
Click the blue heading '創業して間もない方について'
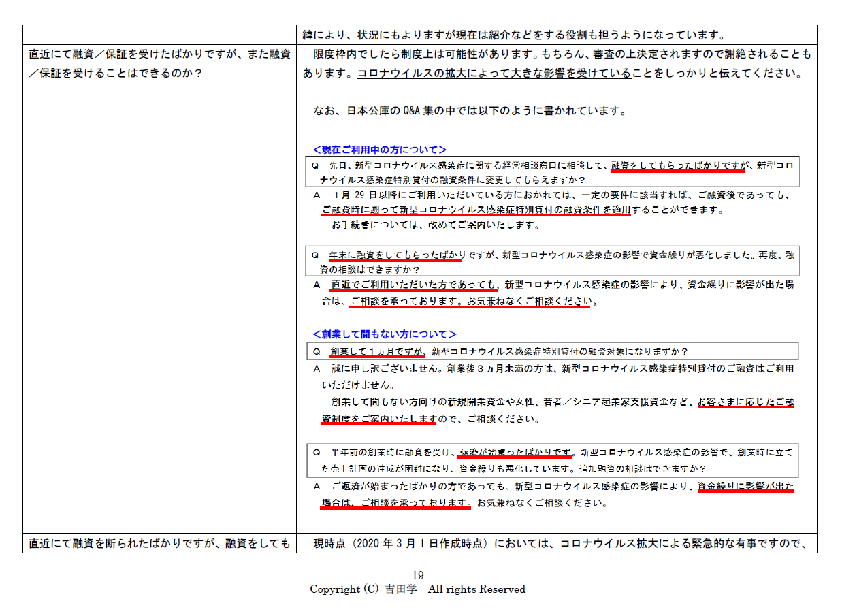pos(384,334)
